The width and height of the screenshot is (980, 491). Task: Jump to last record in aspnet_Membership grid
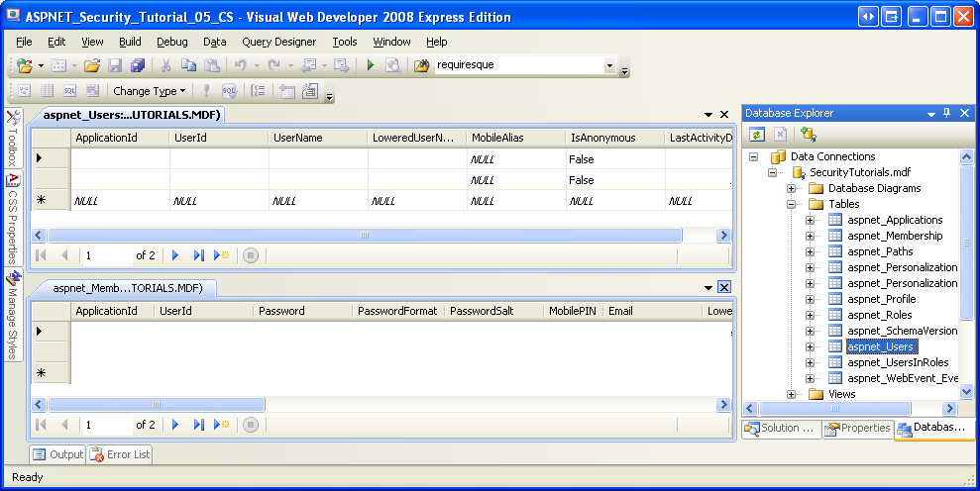pos(198,424)
